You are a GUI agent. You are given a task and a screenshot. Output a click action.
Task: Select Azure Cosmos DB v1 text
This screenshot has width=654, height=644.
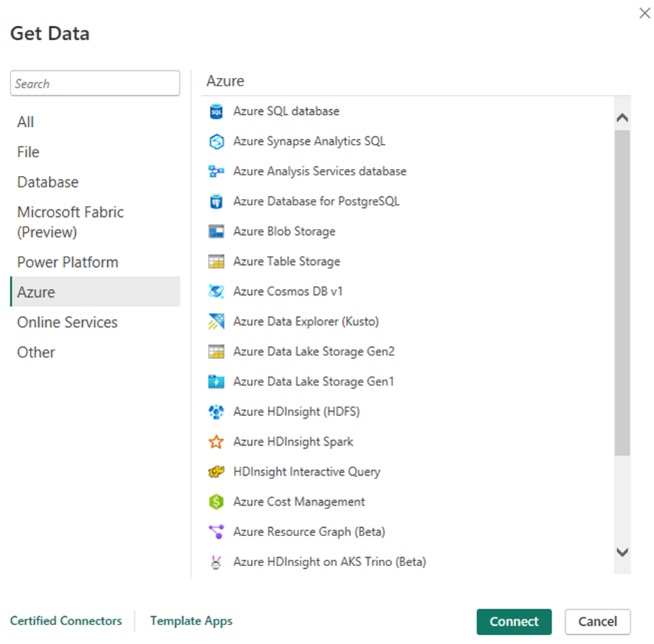click(x=288, y=291)
